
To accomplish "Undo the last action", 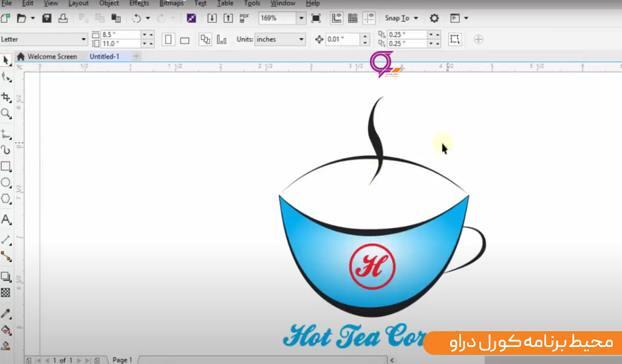I will [x=136, y=18].
